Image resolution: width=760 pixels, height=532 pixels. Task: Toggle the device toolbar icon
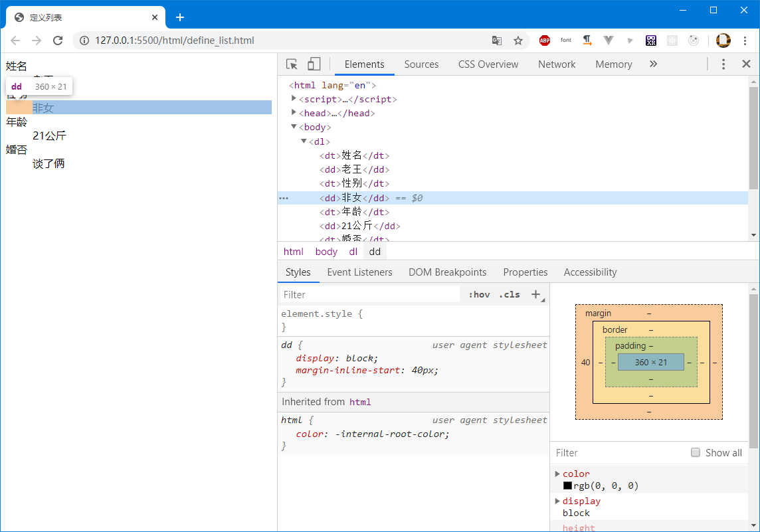[314, 64]
